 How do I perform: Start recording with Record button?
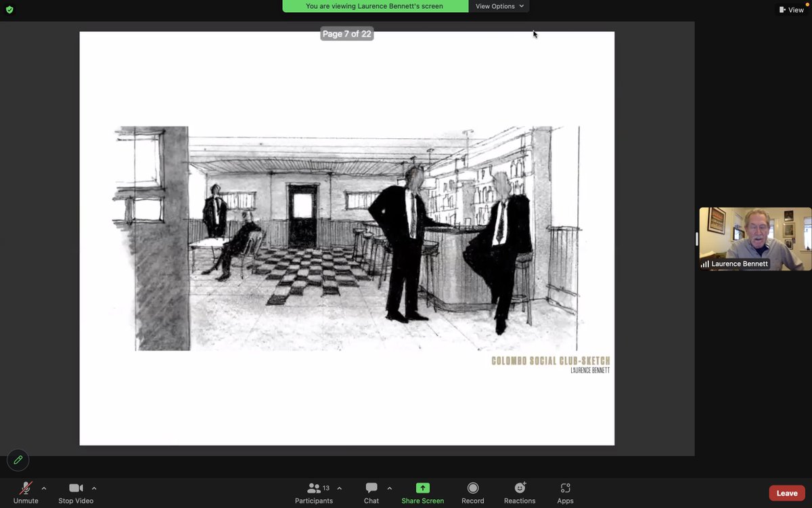[x=473, y=492]
